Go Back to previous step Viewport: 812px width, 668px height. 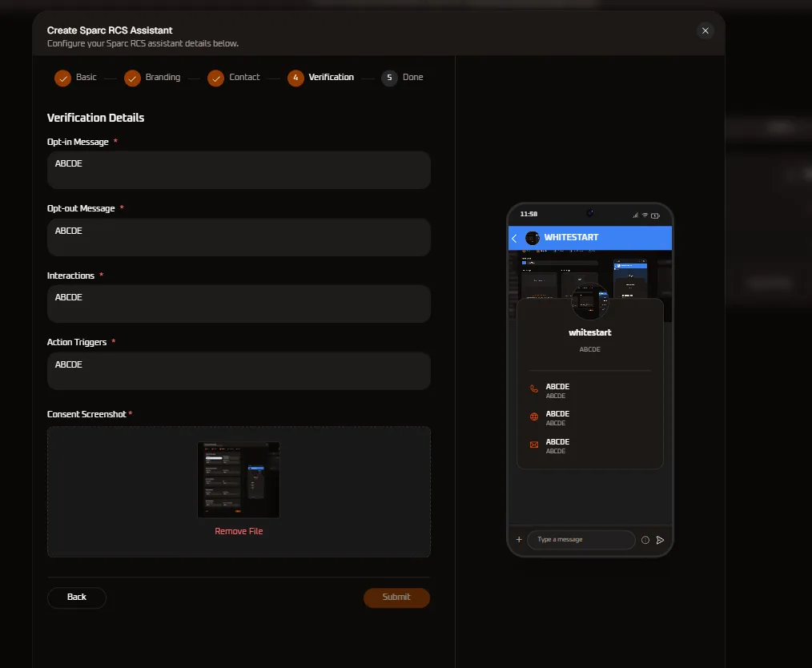click(x=77, y=598)
